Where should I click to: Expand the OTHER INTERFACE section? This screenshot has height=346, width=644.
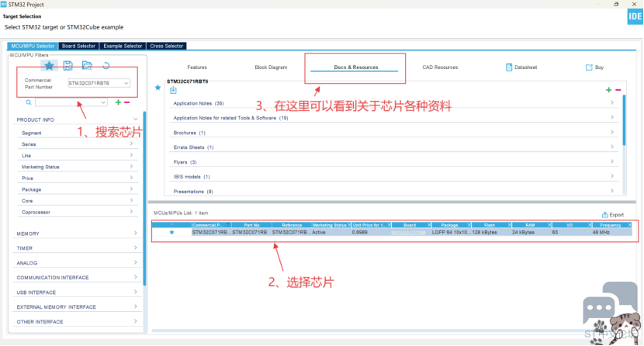[x=135, y=321]
